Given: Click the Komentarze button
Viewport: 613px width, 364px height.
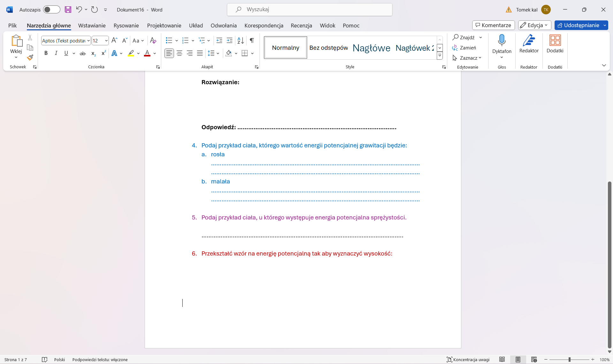Looking at the screenshot, I should click(x=493, y=25).
